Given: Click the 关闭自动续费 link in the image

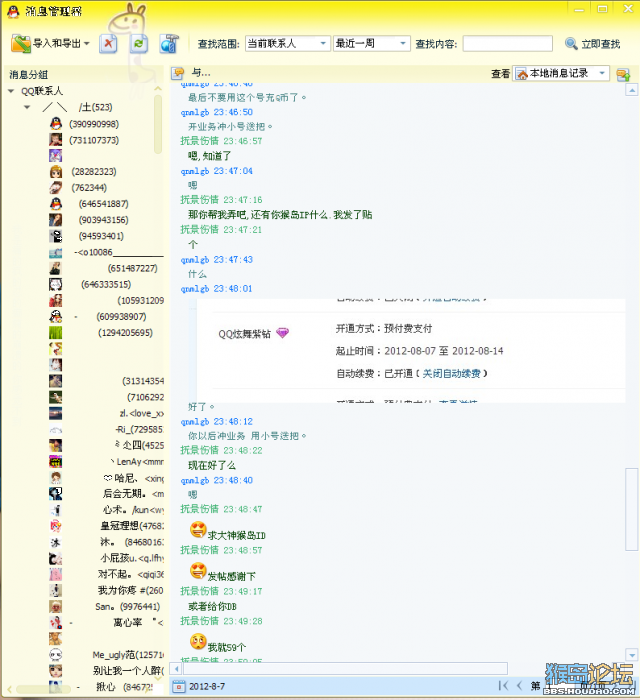Looking at the screenshot, I should [x=451, y=373].
